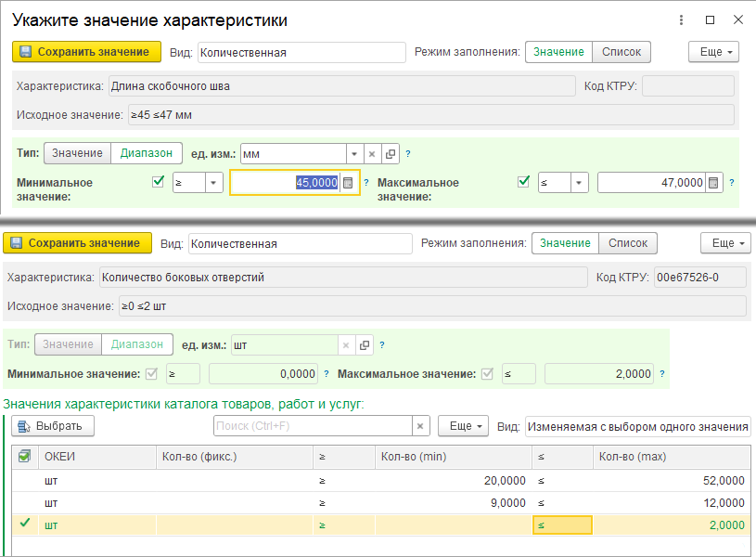The width and height of the screenshot is (756, 557).
Task: Open calculator icon in minimum value field
Action: pyautogui.click(x=348, y=183)
